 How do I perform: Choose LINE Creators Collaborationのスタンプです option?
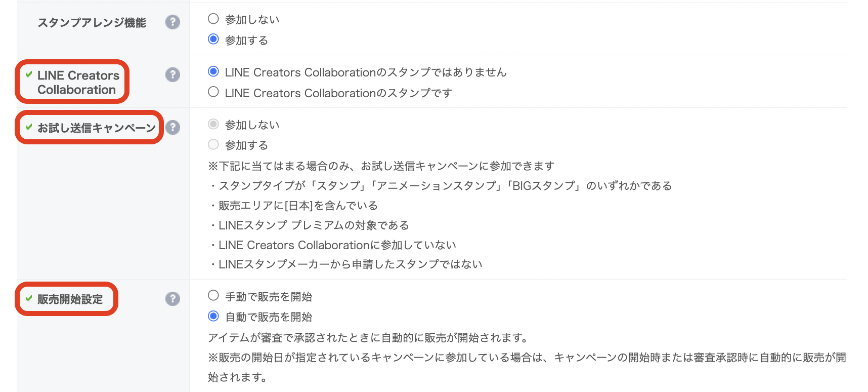(x=213, y=92)
